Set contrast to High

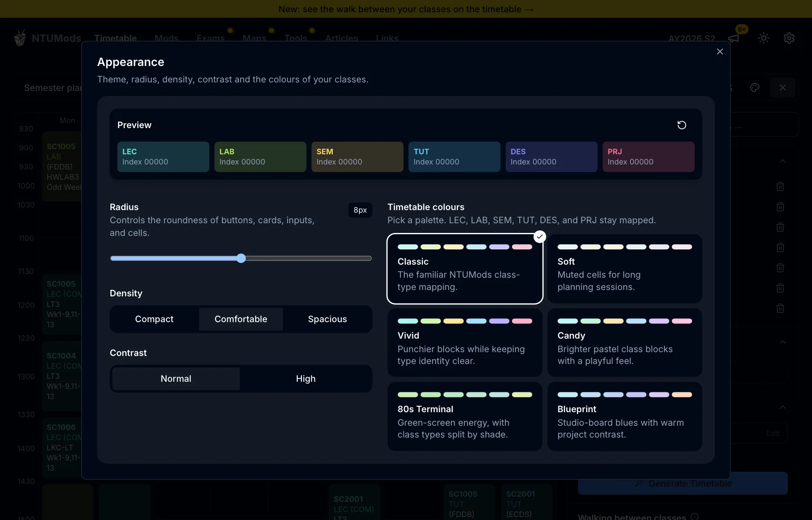(x=306, y=379)
